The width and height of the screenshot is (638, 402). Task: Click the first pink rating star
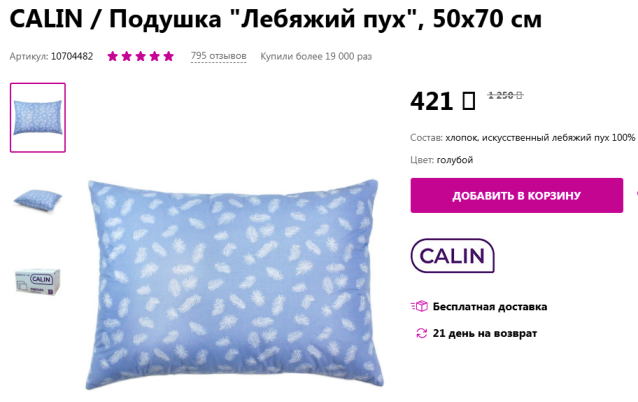[113, 56]
